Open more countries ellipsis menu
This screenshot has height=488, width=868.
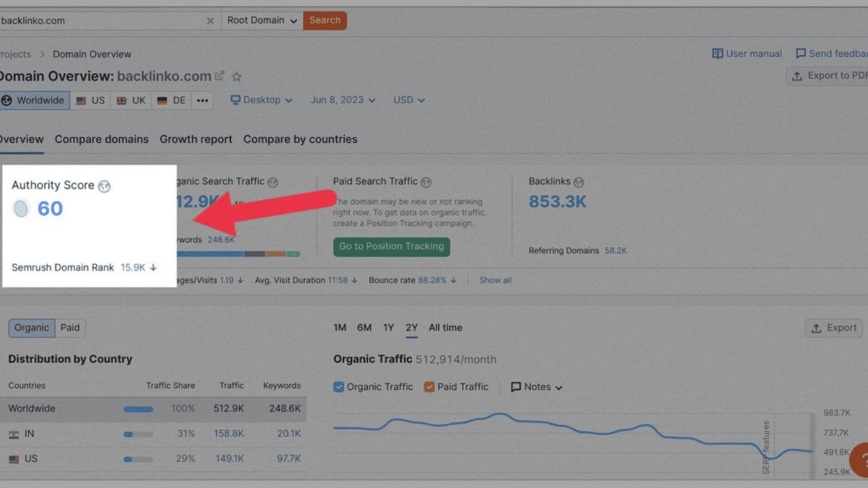click(202, 100)
